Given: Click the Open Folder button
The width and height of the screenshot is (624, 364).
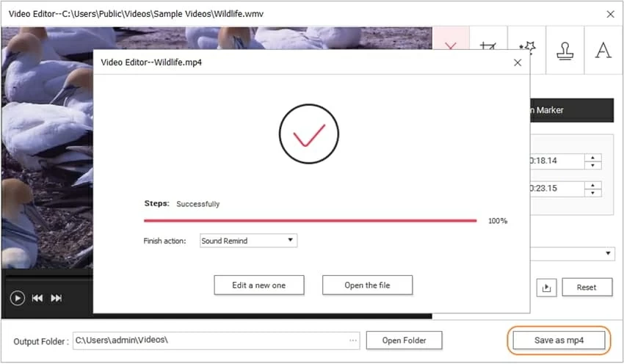Looking at the screenshot, I should 404,341.
